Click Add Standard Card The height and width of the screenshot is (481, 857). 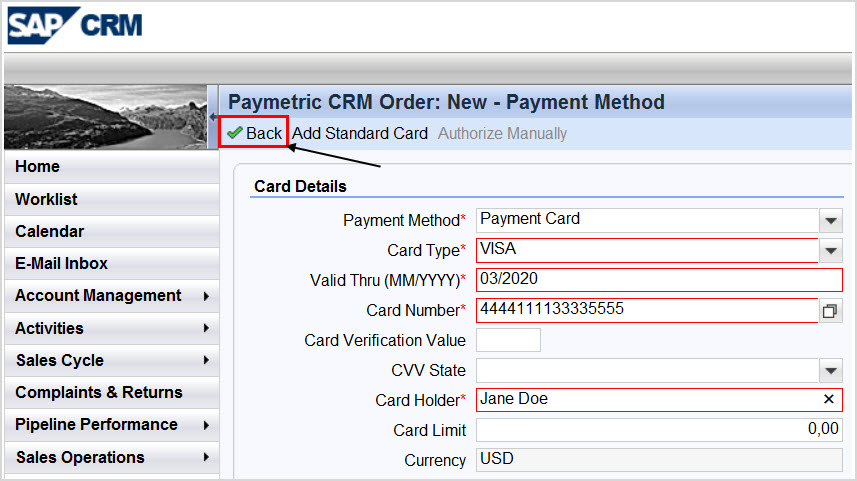360,133
